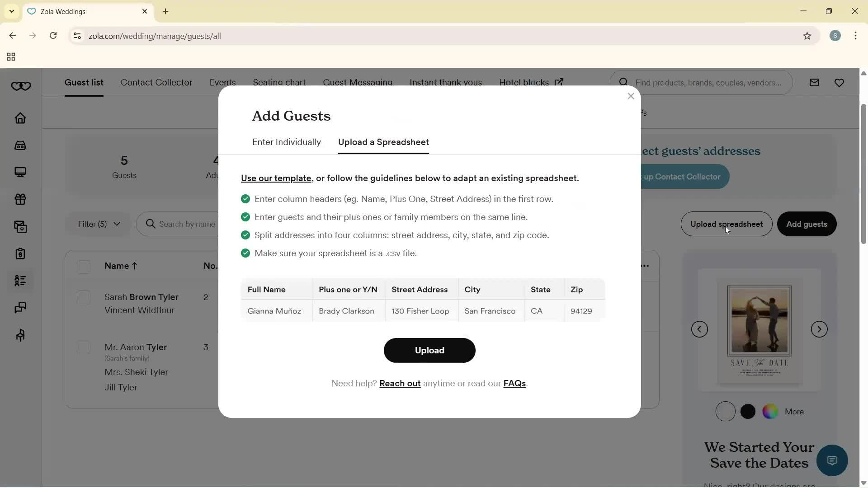
Task: Switch to the Enter Individually tab
Action: click(286, 142)
